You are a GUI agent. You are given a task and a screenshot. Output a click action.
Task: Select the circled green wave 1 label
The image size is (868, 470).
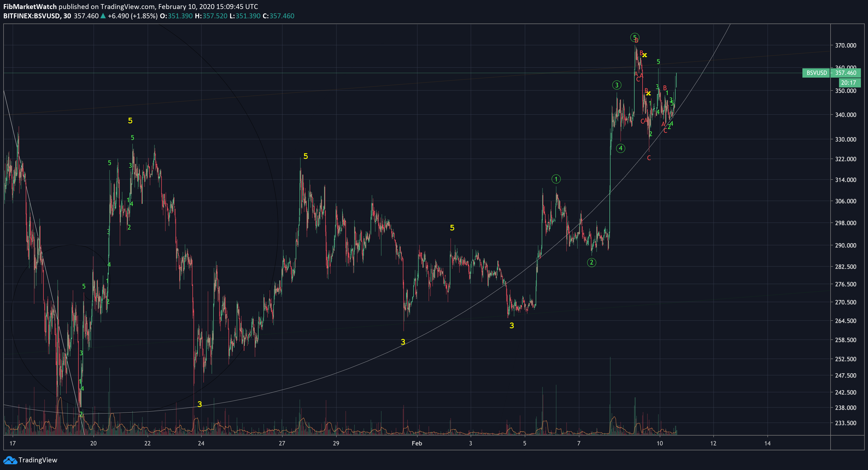click(556, 179)
